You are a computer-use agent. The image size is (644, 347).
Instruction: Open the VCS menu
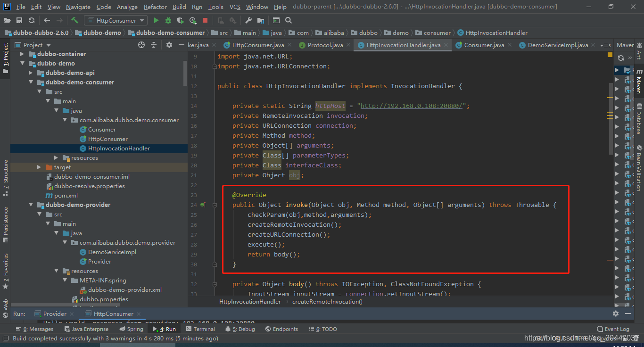(235, 7)
